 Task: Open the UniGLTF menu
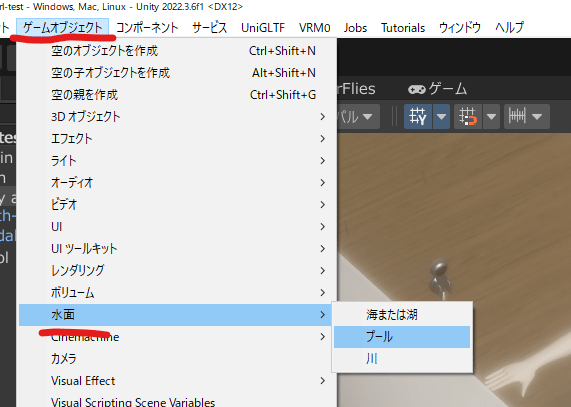[263, 28]
